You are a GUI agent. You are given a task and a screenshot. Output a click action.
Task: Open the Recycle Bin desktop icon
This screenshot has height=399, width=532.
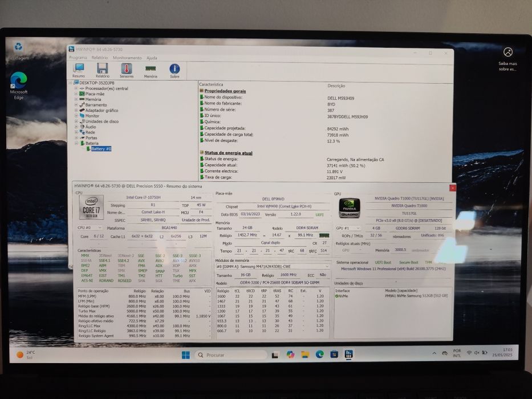(18, 51)
